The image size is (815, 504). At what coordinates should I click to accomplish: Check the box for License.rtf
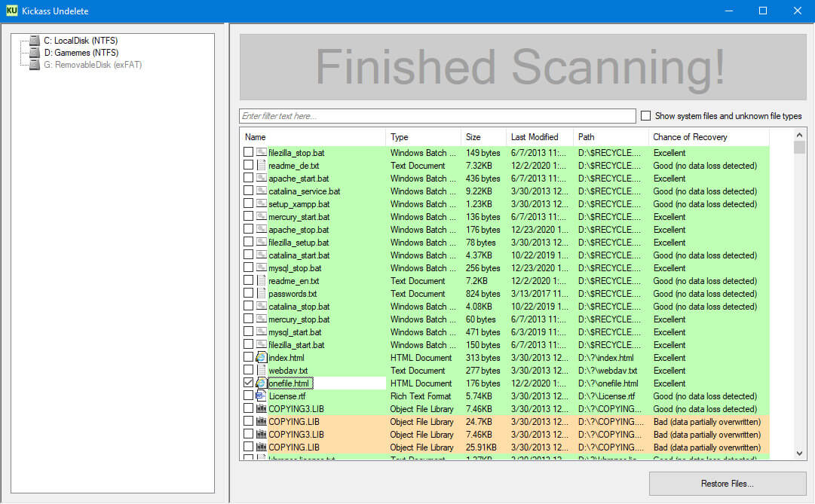point(249,396)
